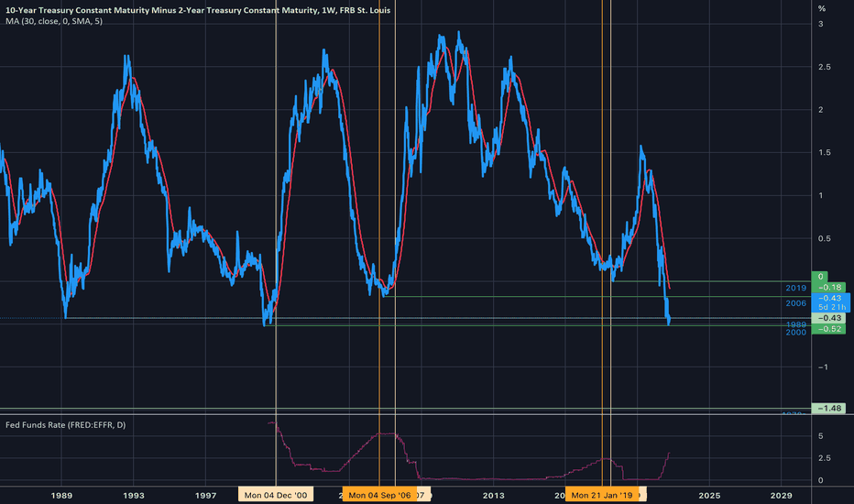
Task: Click the blue 2019 line annotation
Action: pyautogui.click(x=795, y=288)
